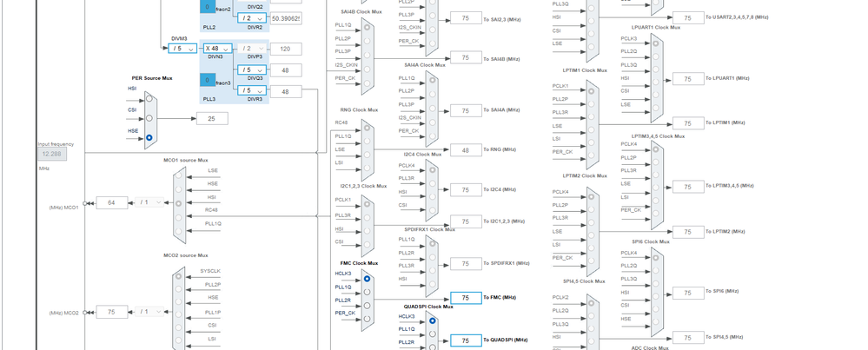
Task: Select PLL1Q in RNG Clock Mux
Action: point(367,142)
